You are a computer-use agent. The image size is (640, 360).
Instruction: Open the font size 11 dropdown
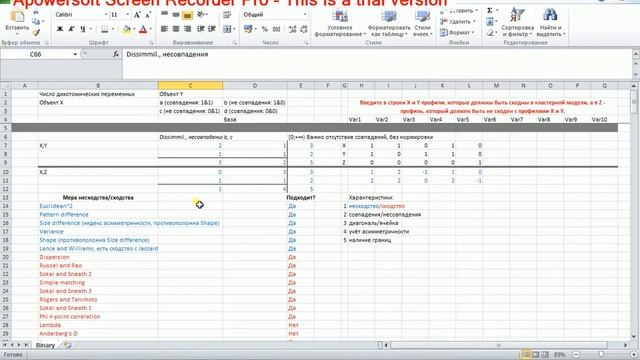pos(127,15)
